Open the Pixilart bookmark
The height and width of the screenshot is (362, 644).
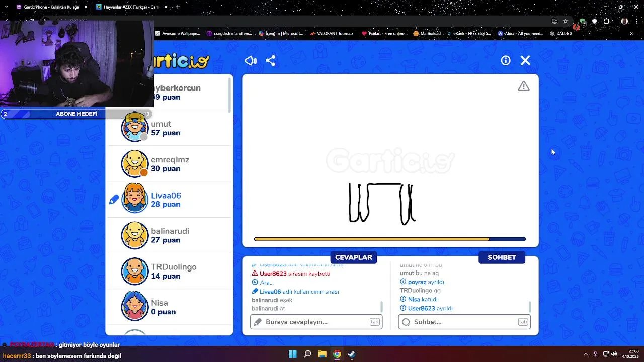tap(384, 34)
